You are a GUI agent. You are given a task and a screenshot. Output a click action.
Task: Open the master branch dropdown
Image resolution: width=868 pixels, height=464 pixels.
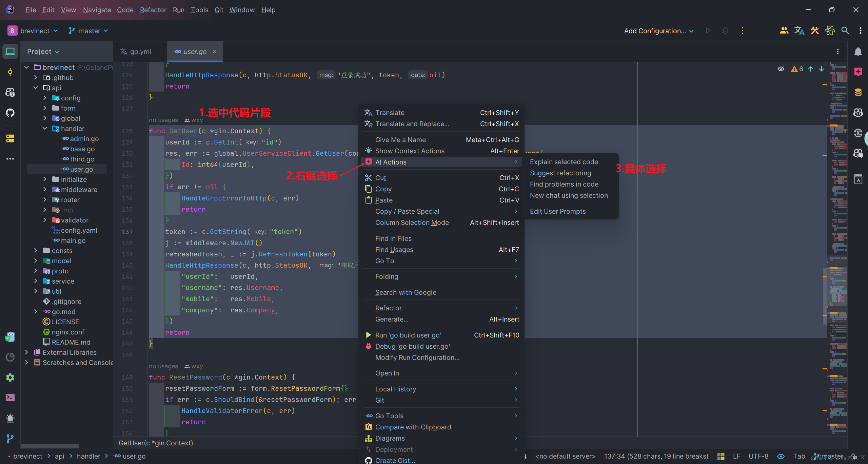(89, 31)
